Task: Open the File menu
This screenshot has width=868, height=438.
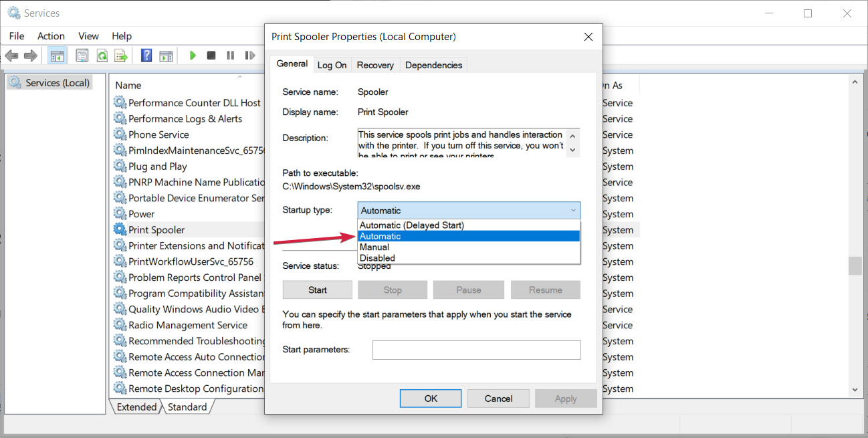Action: (x=17, y=36)
